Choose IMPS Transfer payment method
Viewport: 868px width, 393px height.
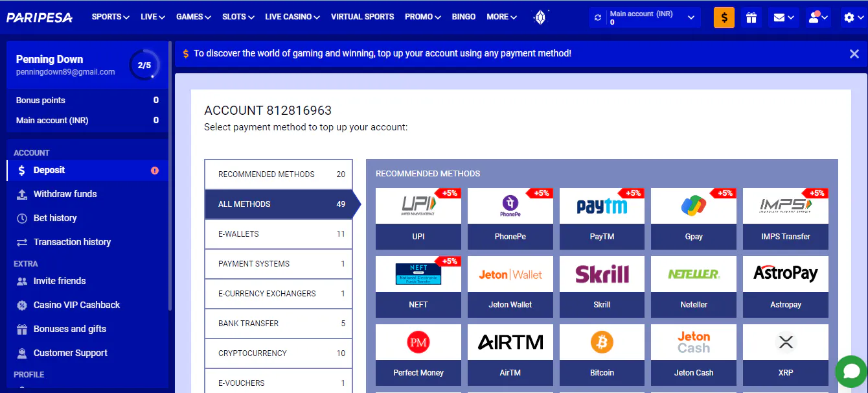786,219
